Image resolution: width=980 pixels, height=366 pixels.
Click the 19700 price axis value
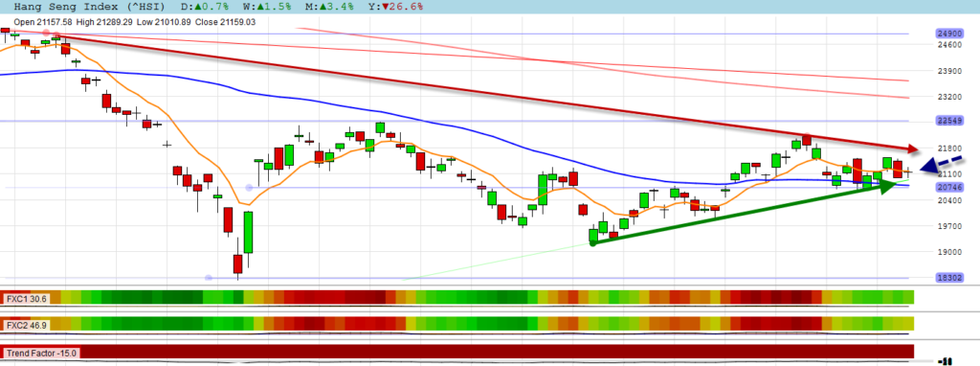pos(948,226)
